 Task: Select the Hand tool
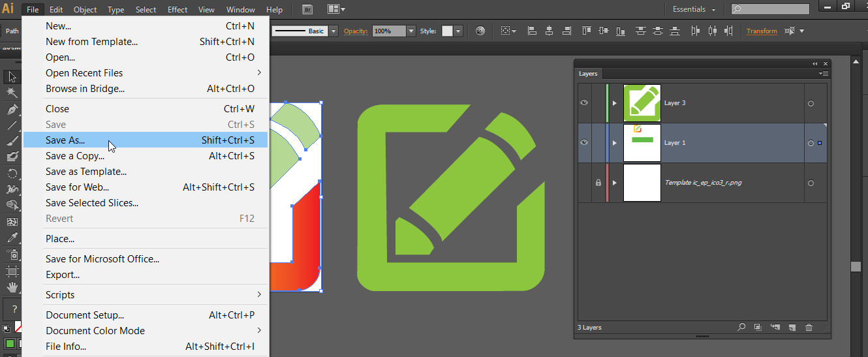(12, 287)
